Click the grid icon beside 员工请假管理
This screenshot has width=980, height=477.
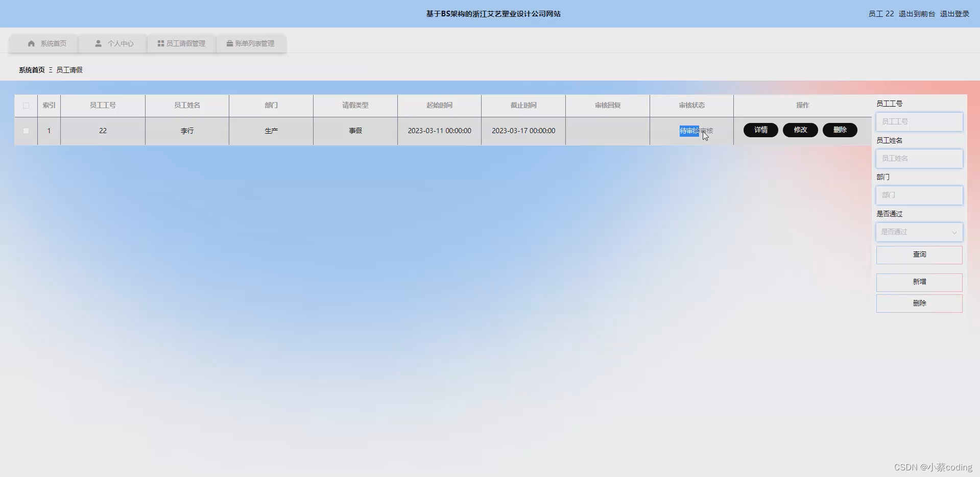point(160,43)
